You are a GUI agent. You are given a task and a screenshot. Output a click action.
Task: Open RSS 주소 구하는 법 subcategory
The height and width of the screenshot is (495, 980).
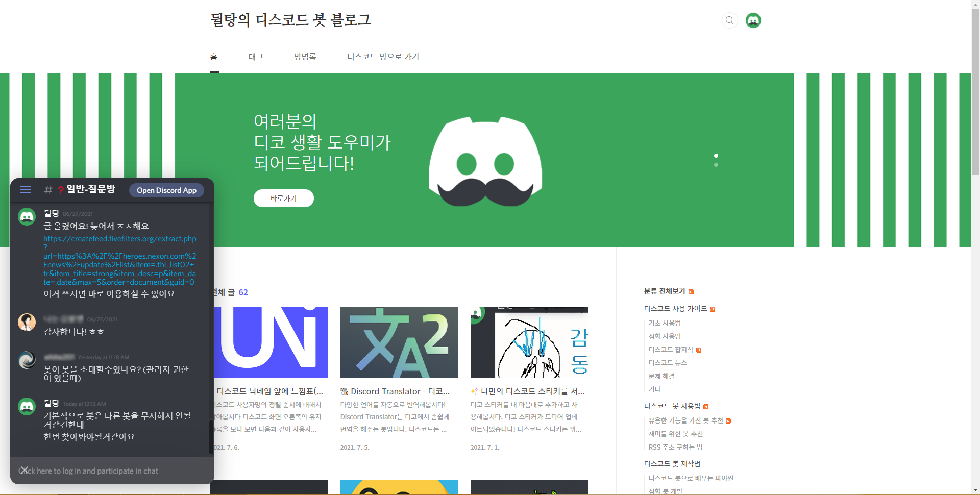pos(675,447)
